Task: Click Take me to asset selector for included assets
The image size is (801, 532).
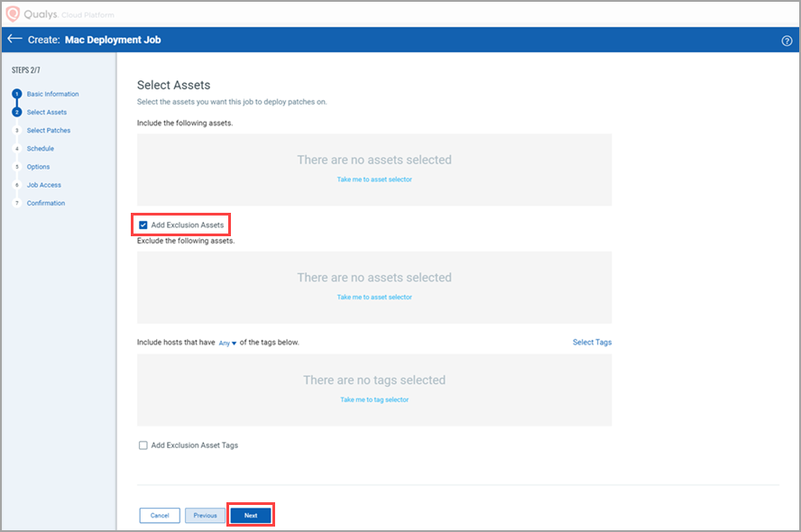Action: [x=374, y=179]
